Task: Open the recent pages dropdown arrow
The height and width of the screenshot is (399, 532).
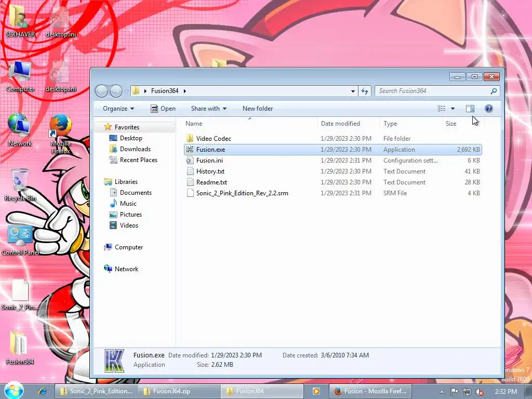Action: pyautogui.click(x=126, y=91)
